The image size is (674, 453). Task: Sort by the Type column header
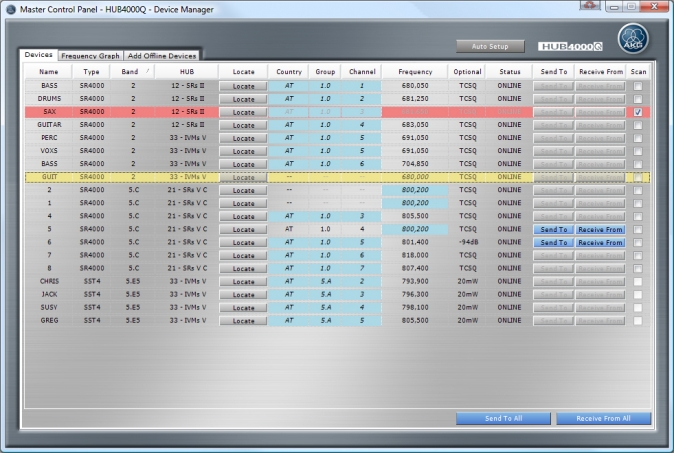click(x=91, y=72)
